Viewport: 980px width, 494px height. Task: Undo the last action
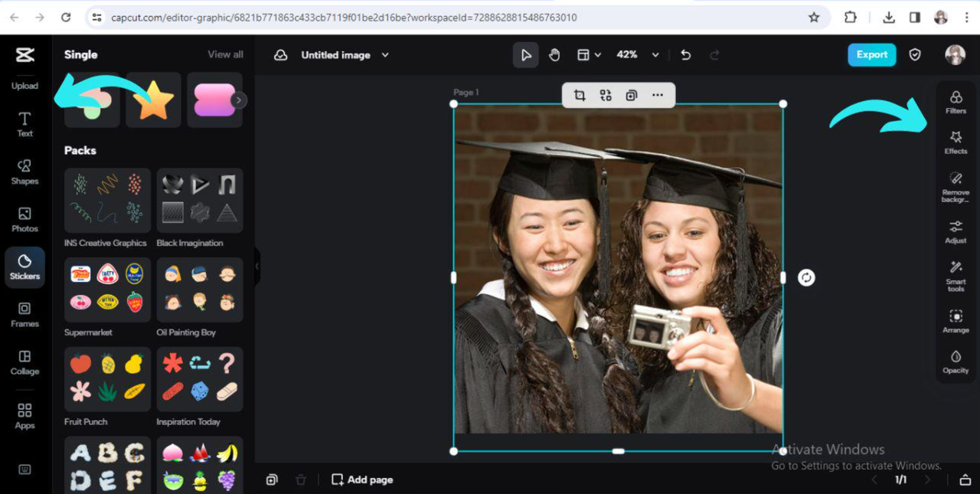point(686,54)
